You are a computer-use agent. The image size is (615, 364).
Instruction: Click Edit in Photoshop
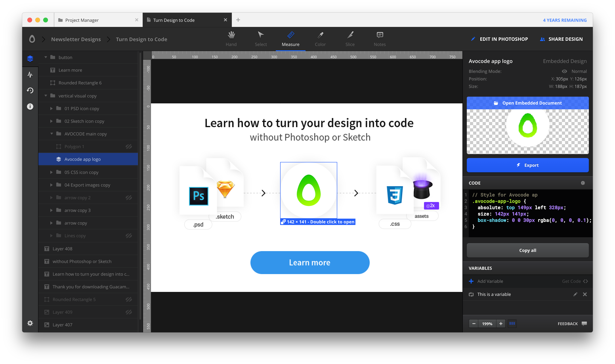[500, 39]
